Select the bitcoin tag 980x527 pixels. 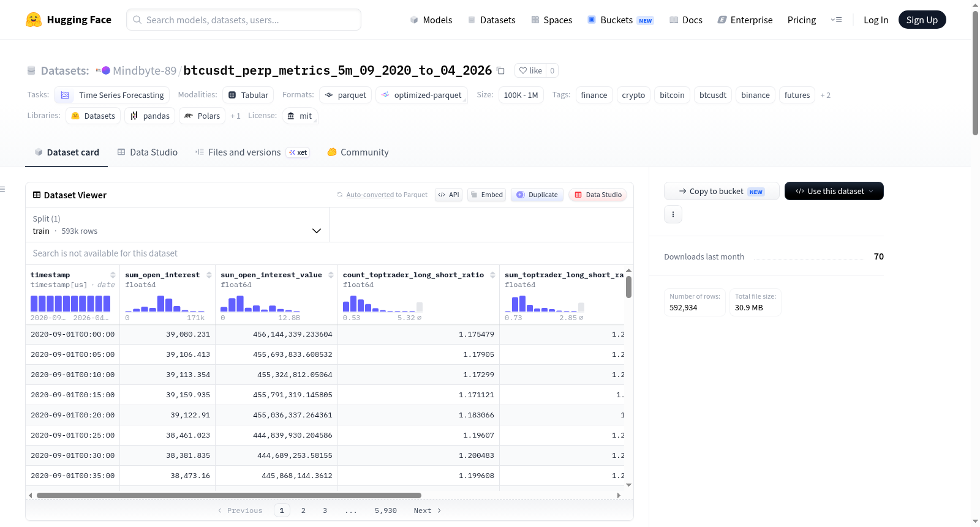click(x=672, y=95)
